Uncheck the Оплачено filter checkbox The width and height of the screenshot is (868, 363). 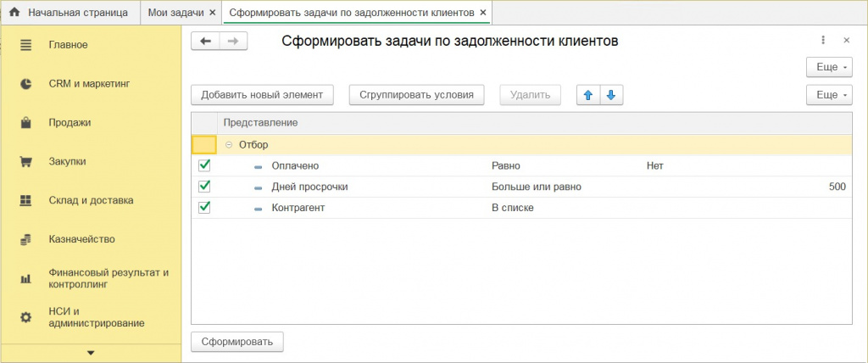(203, 165)
